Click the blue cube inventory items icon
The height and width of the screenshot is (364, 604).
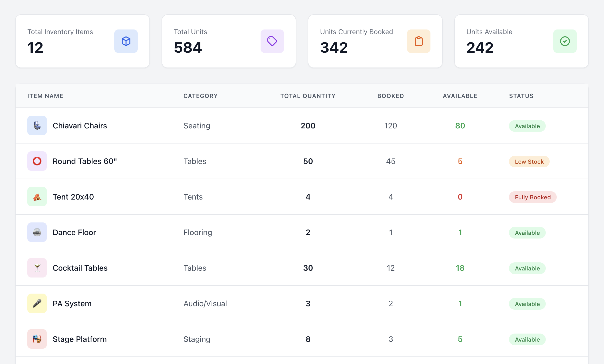tap(126, 41)
